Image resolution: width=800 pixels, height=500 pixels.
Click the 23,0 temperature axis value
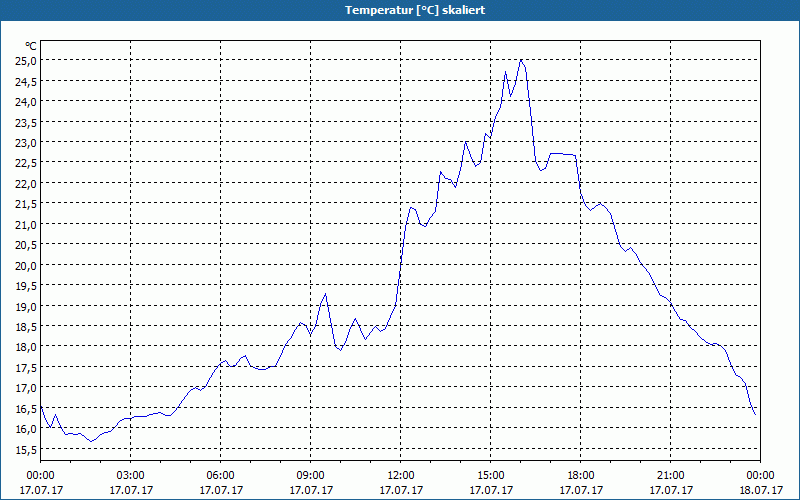pos(27,142)
